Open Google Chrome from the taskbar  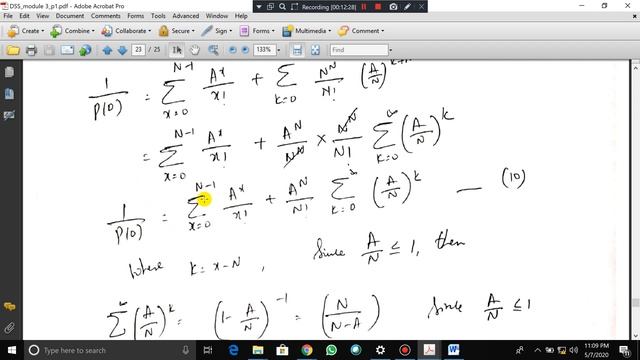point(307,350)
